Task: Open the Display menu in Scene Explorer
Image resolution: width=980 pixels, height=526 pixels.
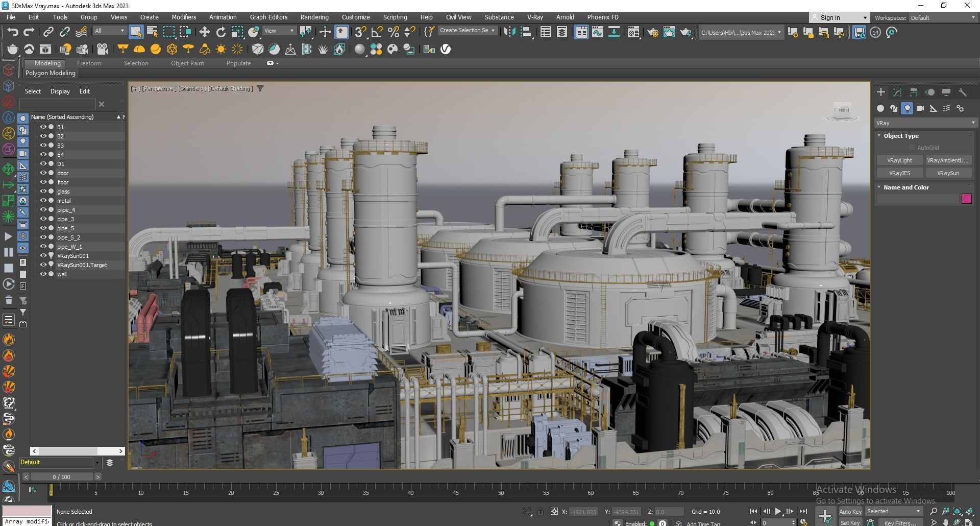Action: pyautogui.click(x=60, y=91)
